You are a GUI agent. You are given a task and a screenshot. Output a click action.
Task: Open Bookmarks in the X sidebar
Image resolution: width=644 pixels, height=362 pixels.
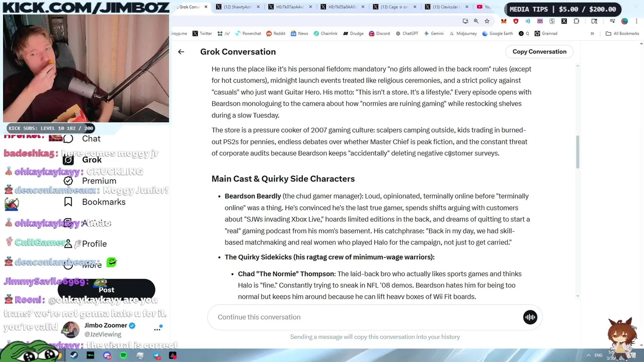tap(94, 202)
